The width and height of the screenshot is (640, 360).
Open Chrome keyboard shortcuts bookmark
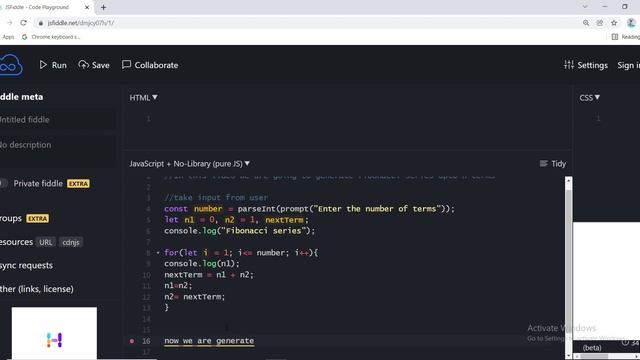click(51, 37)
